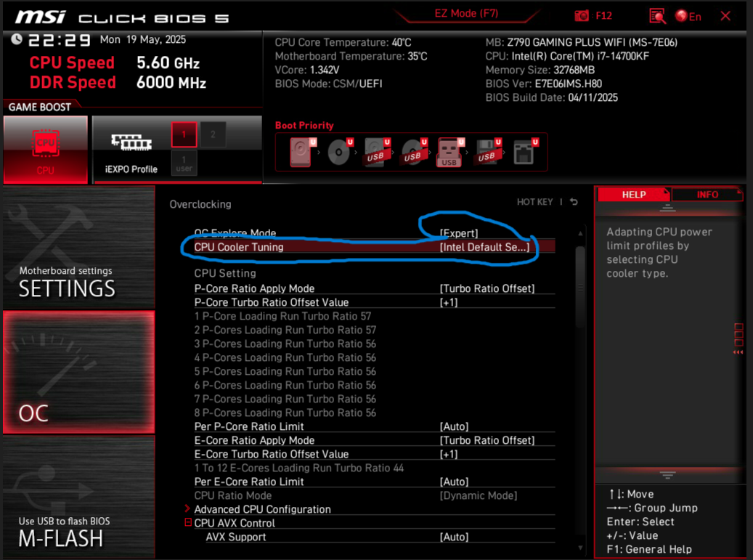Select the USB CD/DVD boot icon
The image size is (753, 560).
click(x=414, y=152)
